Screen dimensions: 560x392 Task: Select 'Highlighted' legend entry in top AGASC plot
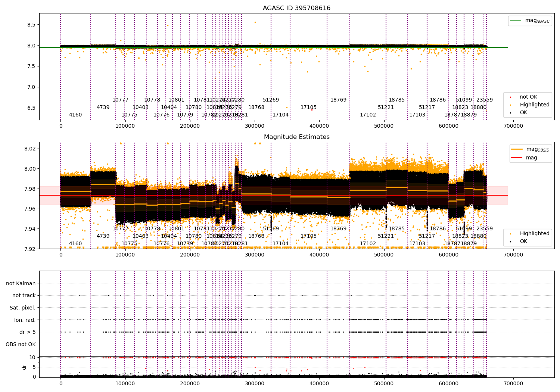click(534, 105)
